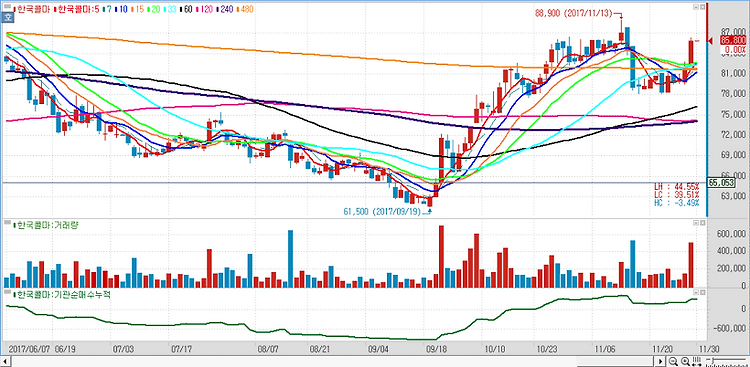Select the 15-day moving average legend
750x367 pixels.
point(137,8)
